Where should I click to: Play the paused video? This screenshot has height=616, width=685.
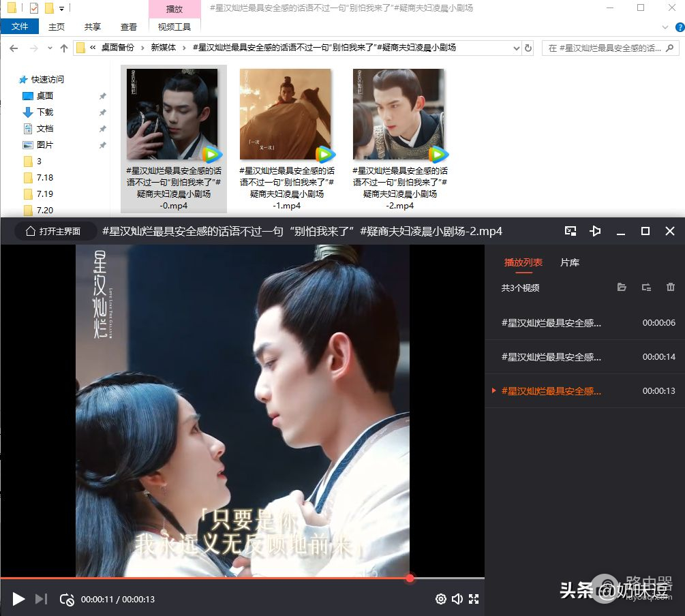(x=18, y=599)
